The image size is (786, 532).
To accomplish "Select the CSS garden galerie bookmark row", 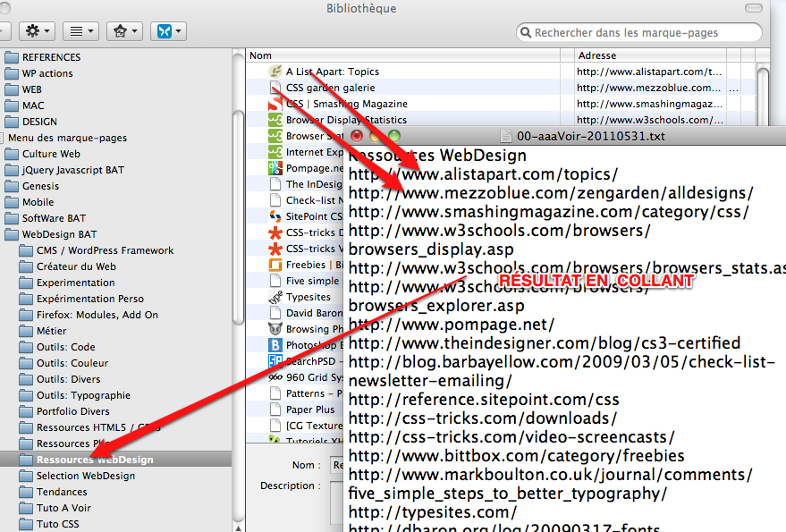I will click(x=330, y=88).
